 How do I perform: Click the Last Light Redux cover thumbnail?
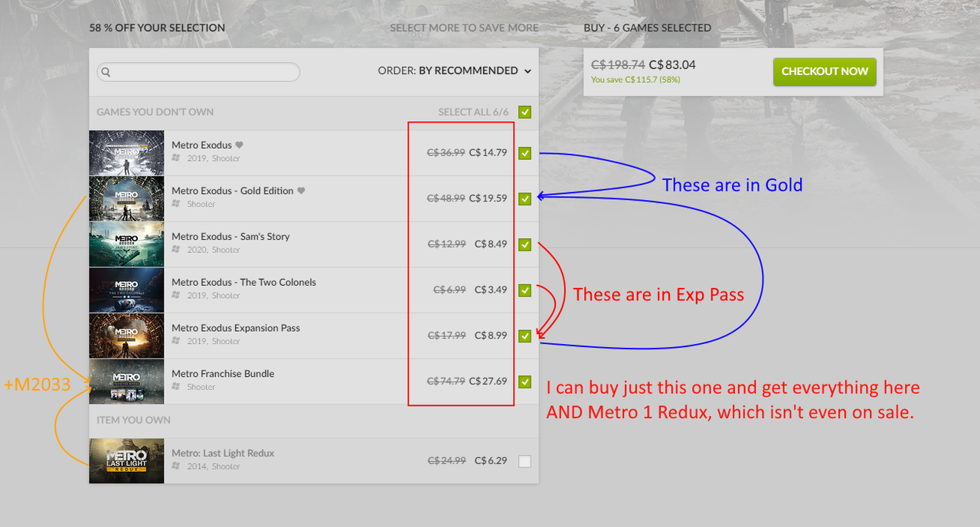[126, 461]
